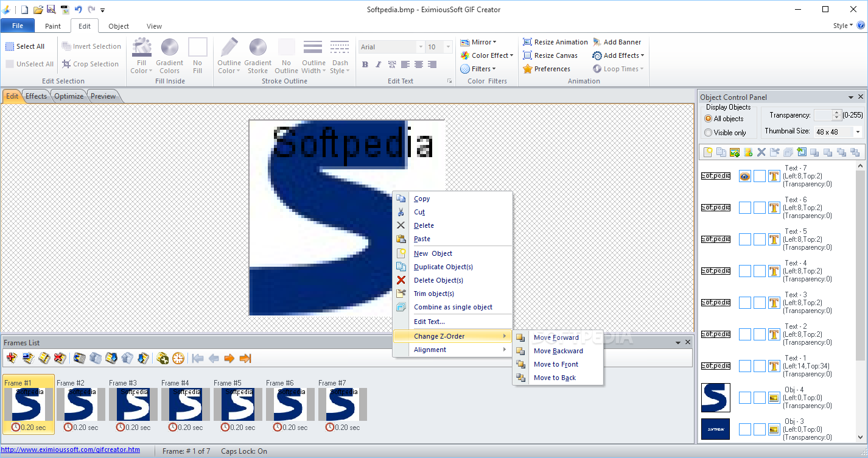Toggle visibility box for Text - 6 object
This screenshot has height=458, width=868.
point(745,208)
